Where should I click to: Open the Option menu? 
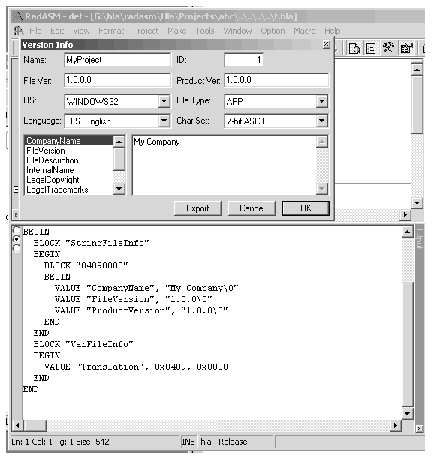(x=273, y=31)
